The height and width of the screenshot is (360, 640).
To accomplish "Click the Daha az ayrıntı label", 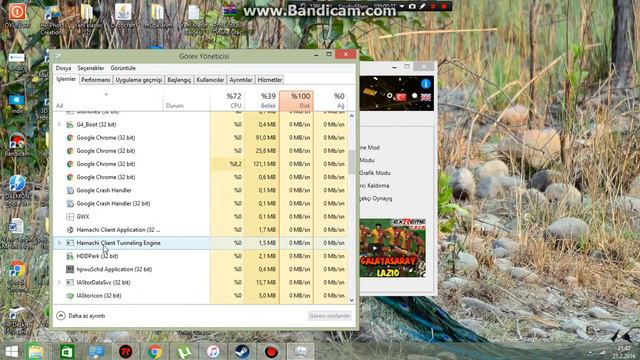I will [87, 316].
